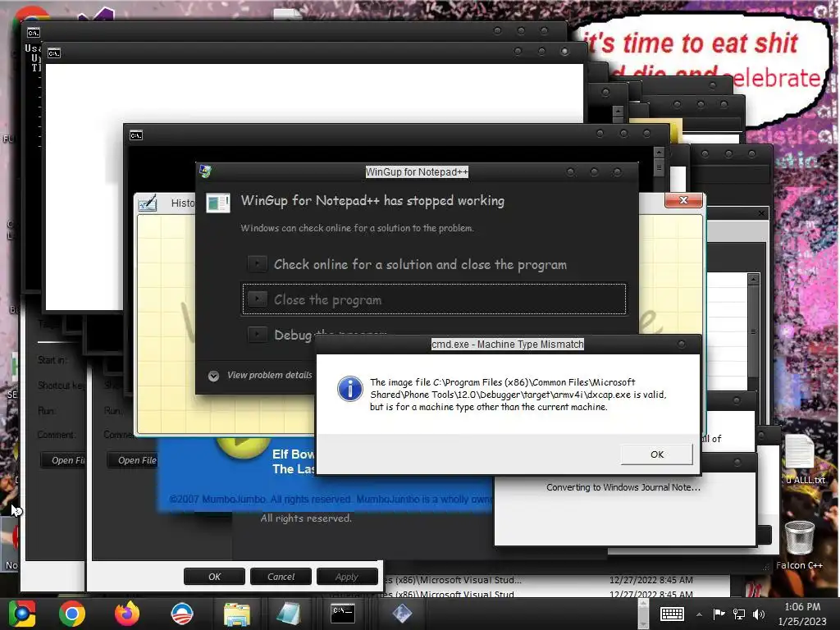This screenshot has width=840, height=630.
Task: Click the 'Elf Bow' heading in blue banner
Action: 293,454
